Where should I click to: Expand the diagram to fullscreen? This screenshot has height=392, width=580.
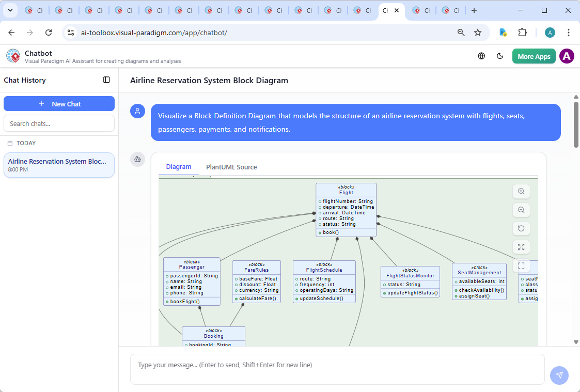point(521,247)
